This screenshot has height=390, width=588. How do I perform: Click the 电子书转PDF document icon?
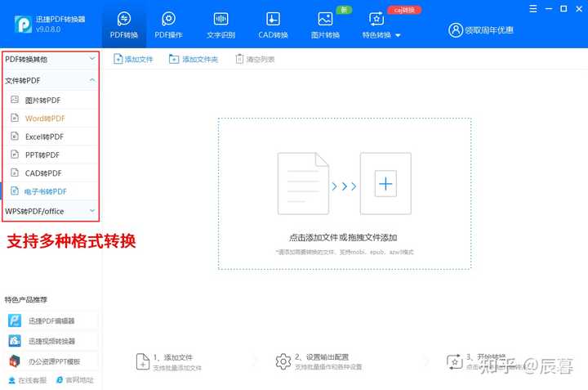click(x=15, y=191)
